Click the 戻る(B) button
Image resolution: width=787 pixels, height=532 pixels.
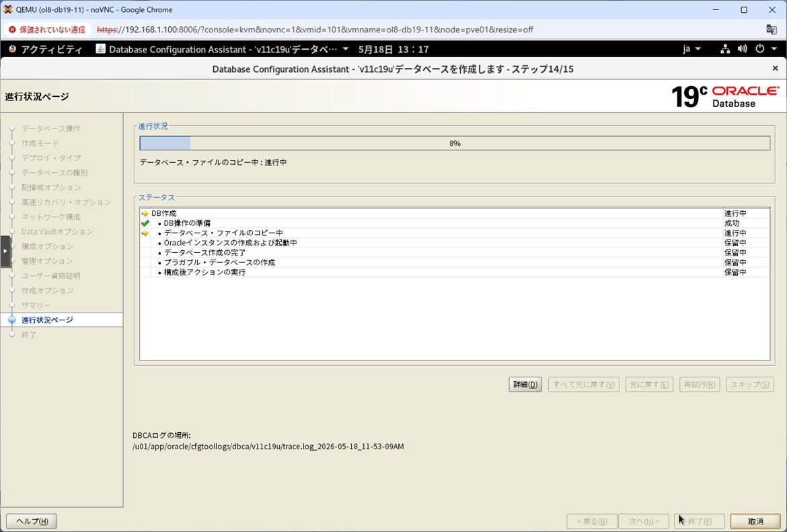(592, 521)
